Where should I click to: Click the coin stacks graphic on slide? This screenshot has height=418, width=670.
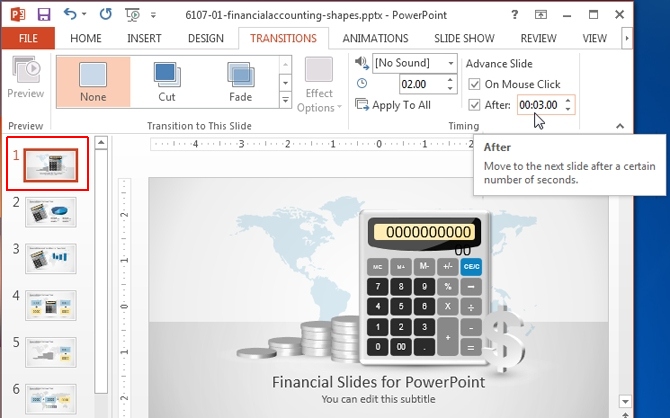pos(299,339)
